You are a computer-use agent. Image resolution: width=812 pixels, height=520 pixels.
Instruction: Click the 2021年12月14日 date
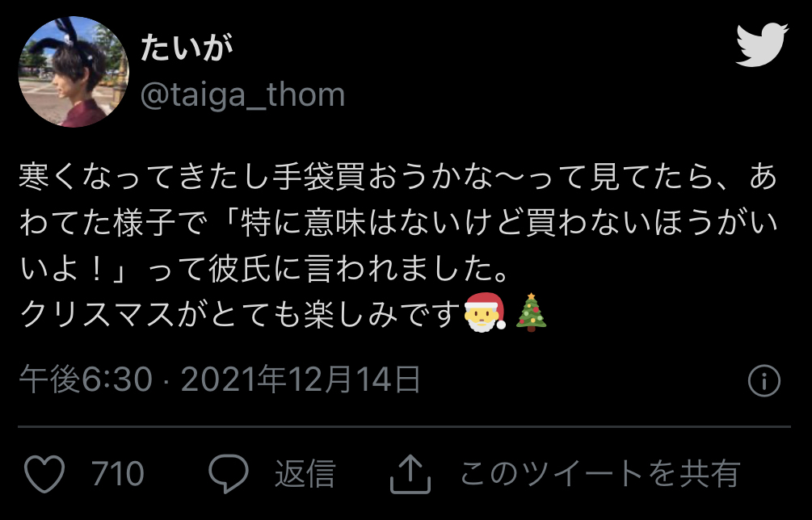click(301, 380)
